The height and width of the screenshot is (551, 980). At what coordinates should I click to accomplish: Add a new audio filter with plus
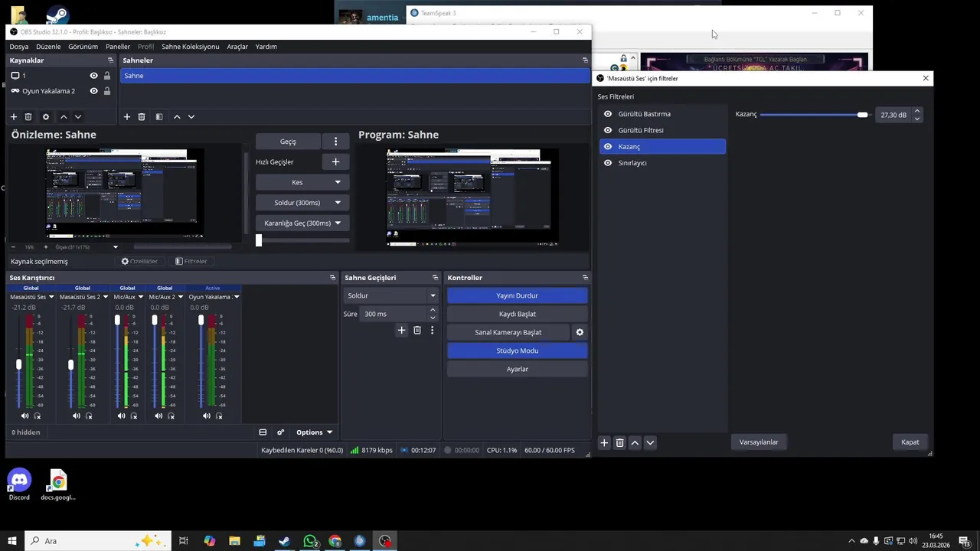[604, 442]
